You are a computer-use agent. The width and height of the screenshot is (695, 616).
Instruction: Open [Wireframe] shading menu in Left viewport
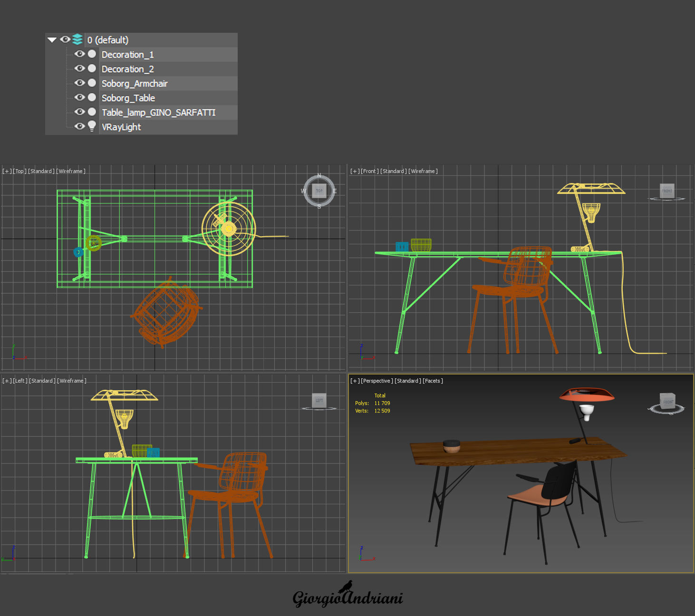click(x=72, y=381)
